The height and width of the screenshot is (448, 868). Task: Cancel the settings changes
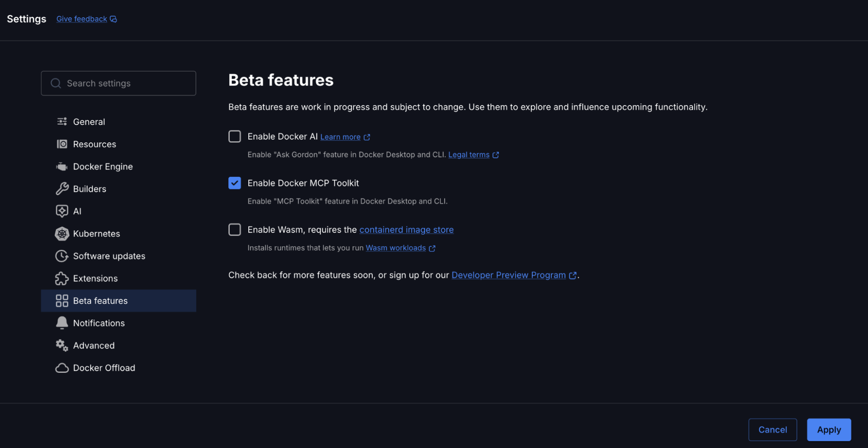point(772,430)
